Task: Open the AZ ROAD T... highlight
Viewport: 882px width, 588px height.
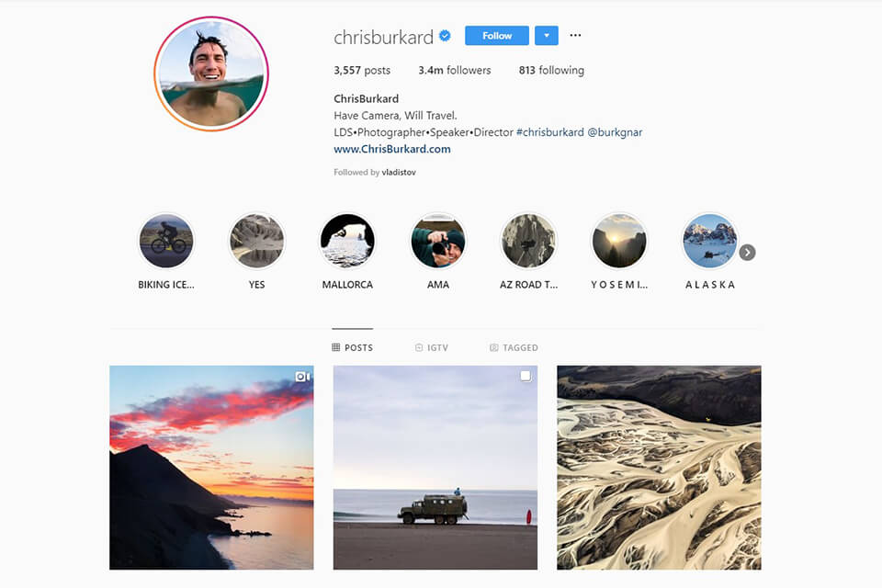Action: (529, 242)
